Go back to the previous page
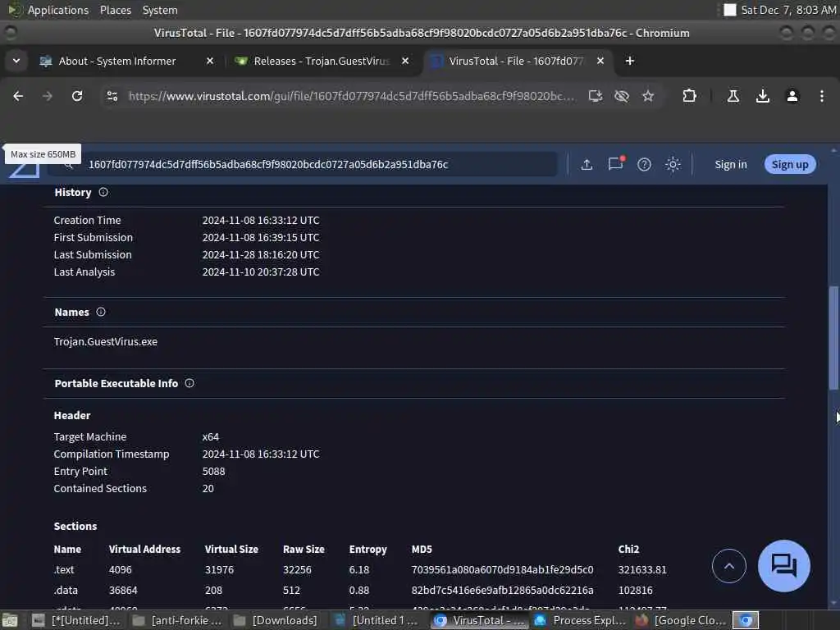This screenshot has width=840, height=630. pyautogui.click(x=18, y=96)
